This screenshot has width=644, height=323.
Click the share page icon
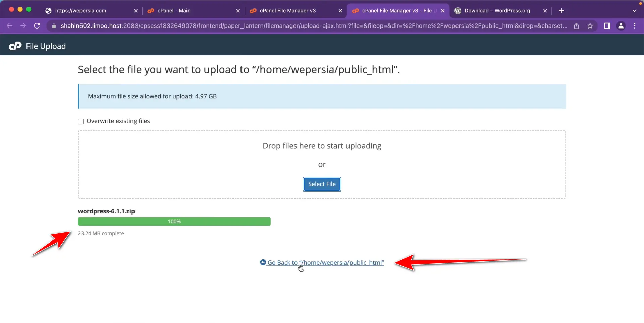tap(576, 26)
